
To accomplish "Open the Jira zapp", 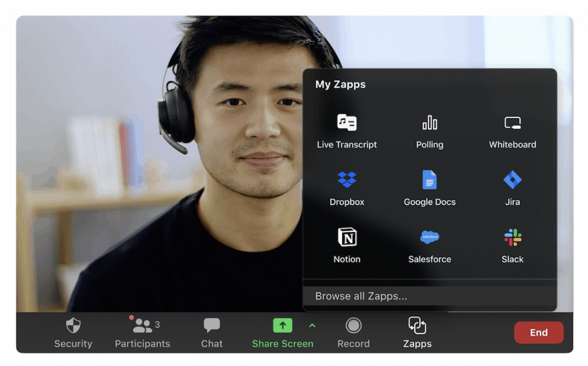I will pos(512,188).
